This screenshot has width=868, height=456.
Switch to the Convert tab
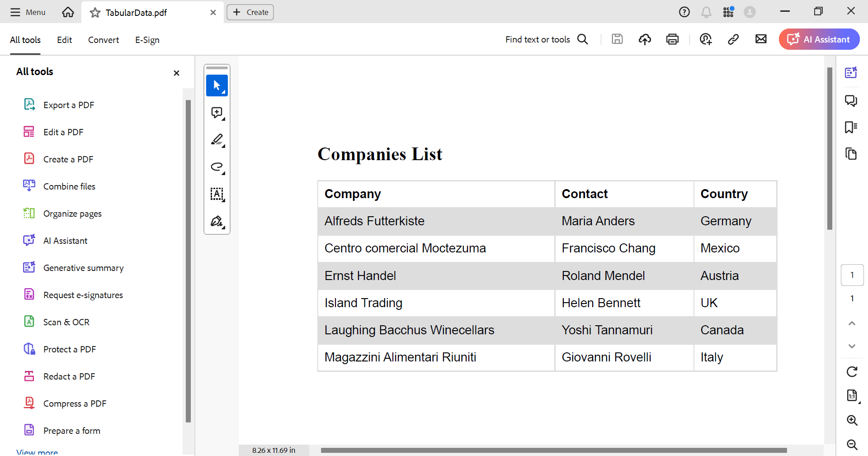click(x=103, y=40)
